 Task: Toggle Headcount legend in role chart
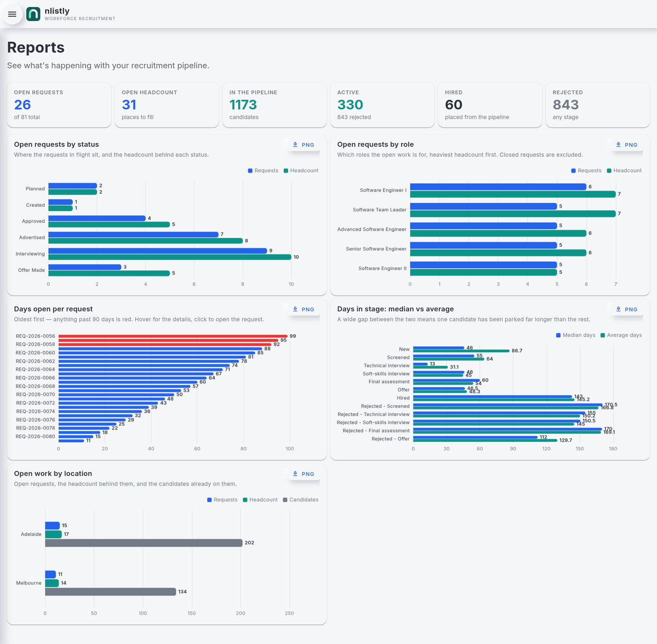pyautogui.click(x=624, y=171)
